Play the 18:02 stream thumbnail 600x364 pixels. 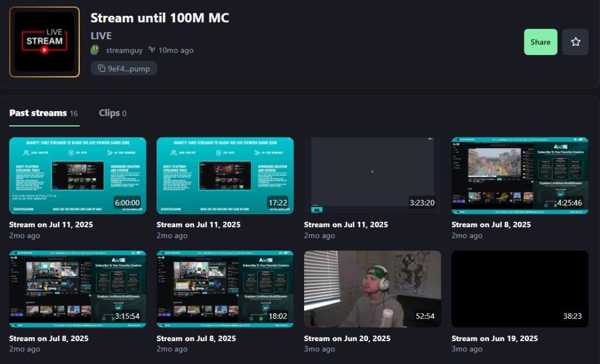point(225,289)
